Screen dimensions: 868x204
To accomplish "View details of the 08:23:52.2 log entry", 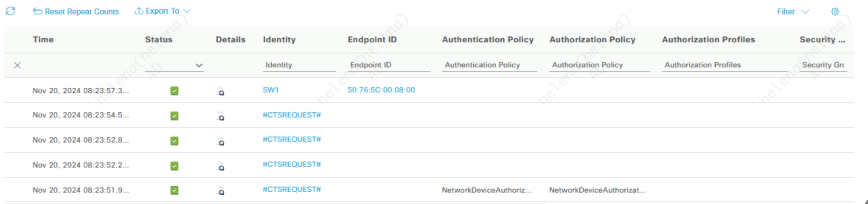I will click(221, 166).
